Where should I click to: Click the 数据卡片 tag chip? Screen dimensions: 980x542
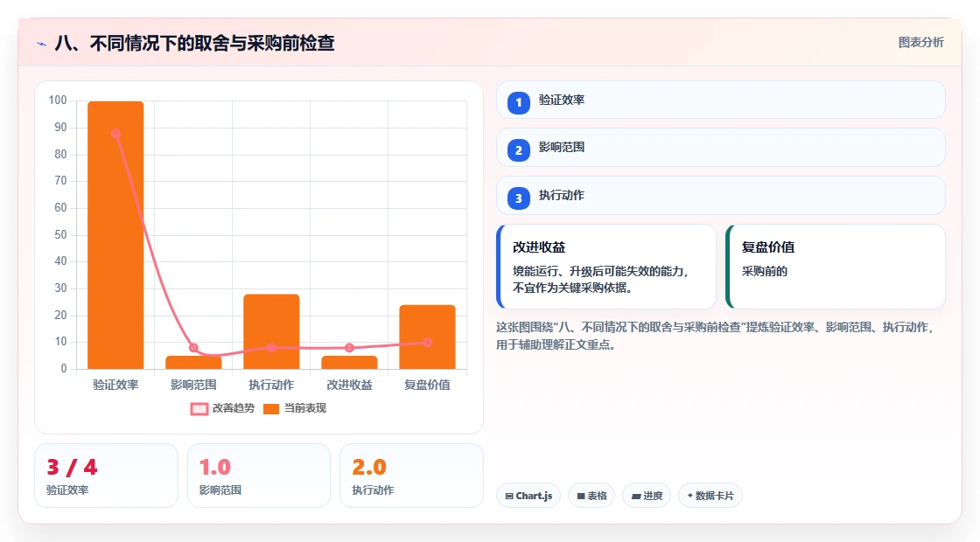[x=710, y=496]
